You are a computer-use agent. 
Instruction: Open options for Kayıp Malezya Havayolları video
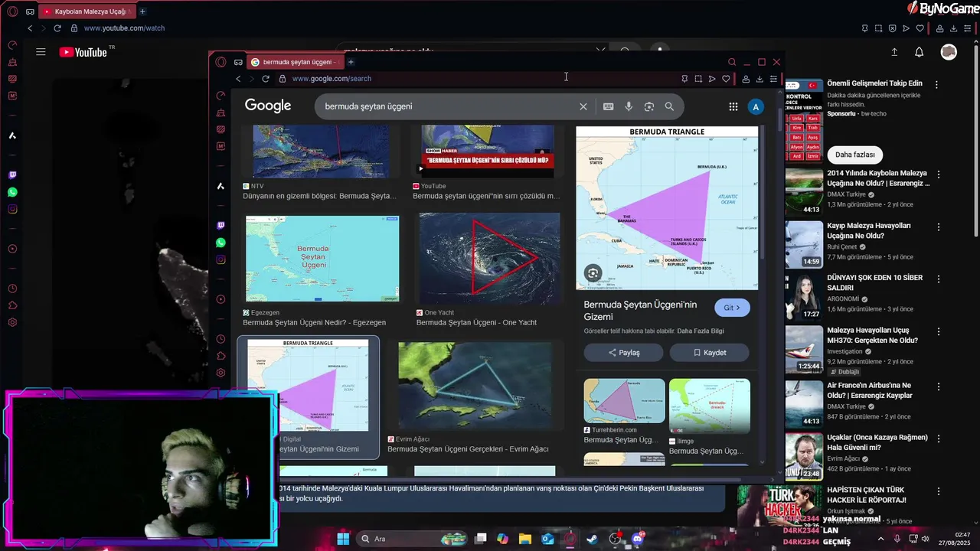coord(938,227)
